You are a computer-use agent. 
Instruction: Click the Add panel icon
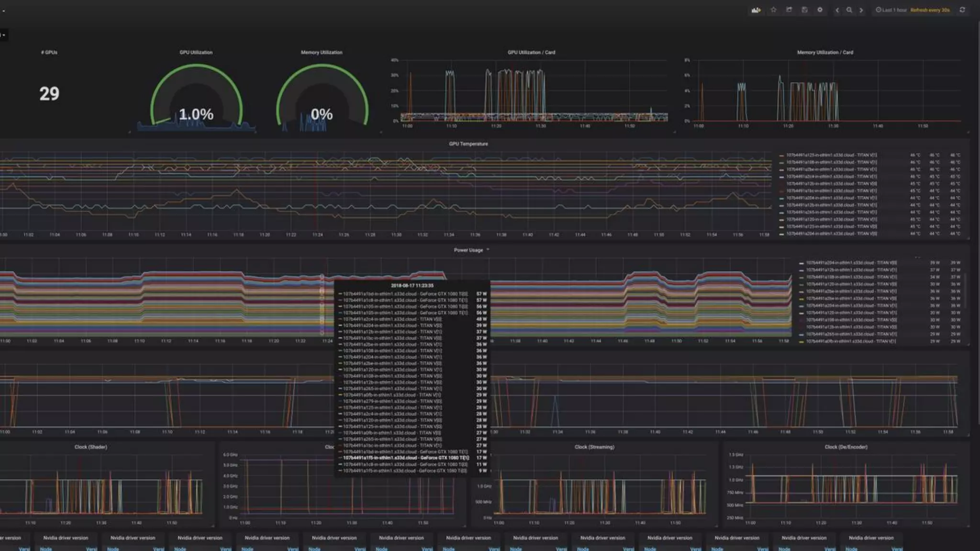tap(756, 10)
